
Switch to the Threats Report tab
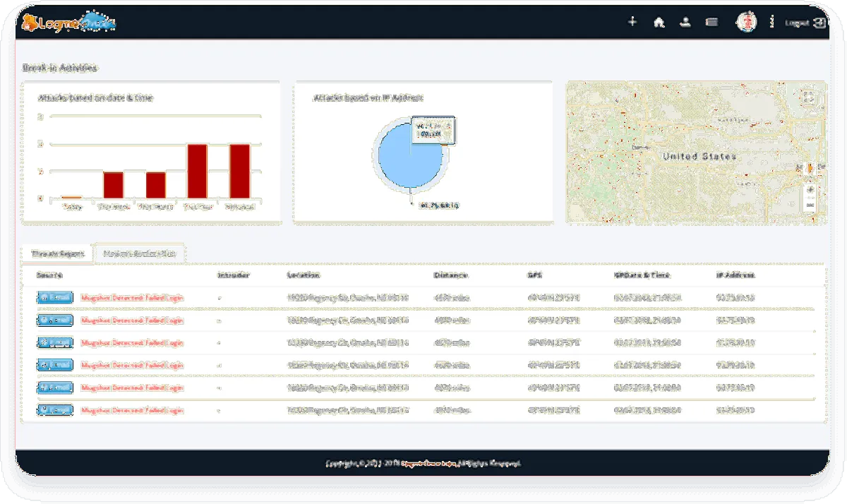[58, 253]
